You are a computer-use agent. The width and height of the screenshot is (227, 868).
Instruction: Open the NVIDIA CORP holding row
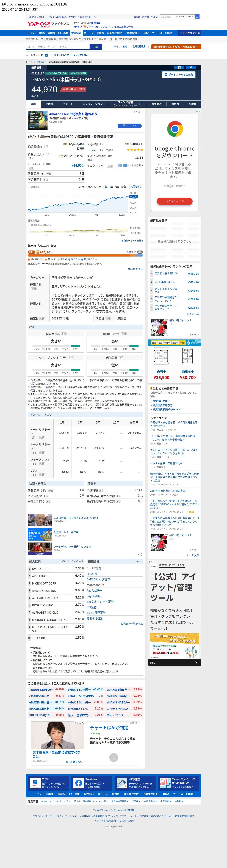(56, 569)
